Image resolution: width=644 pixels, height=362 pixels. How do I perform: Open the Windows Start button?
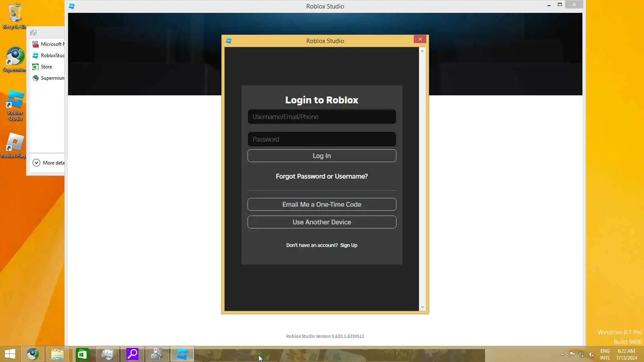[x=10, y=354]
